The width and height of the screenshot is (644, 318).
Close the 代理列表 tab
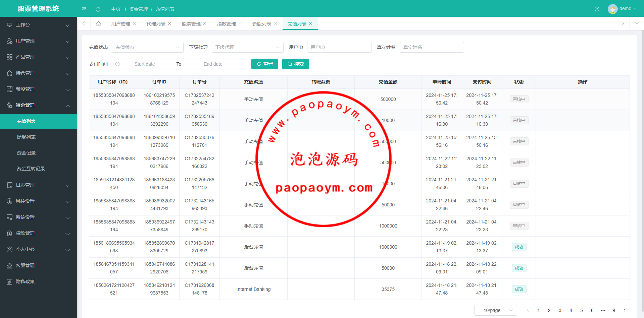[x=169, y=23]
